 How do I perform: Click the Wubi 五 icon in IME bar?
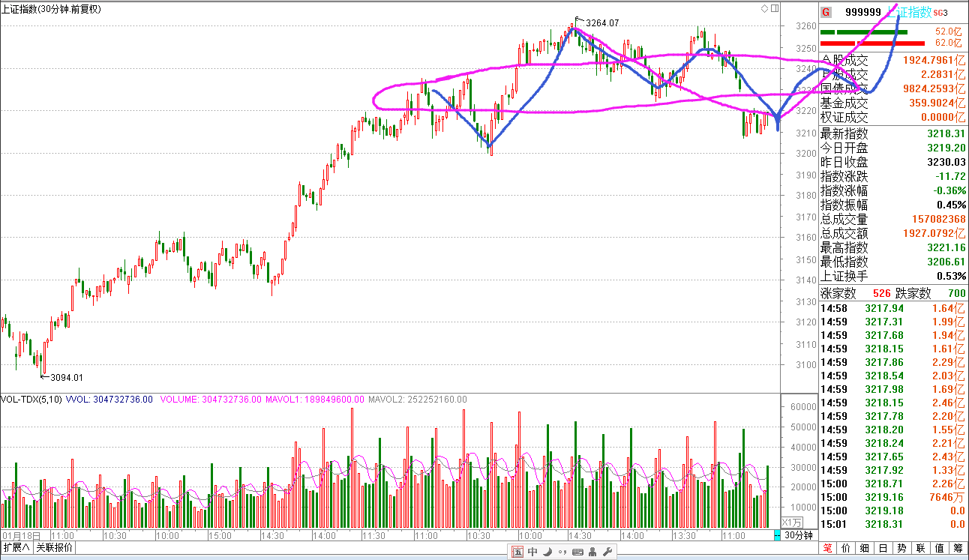517,553
